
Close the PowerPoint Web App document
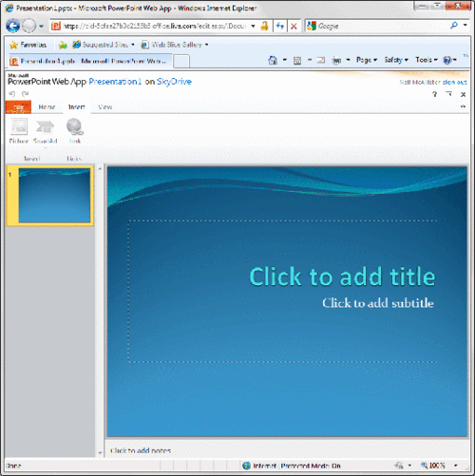point(463,94)
